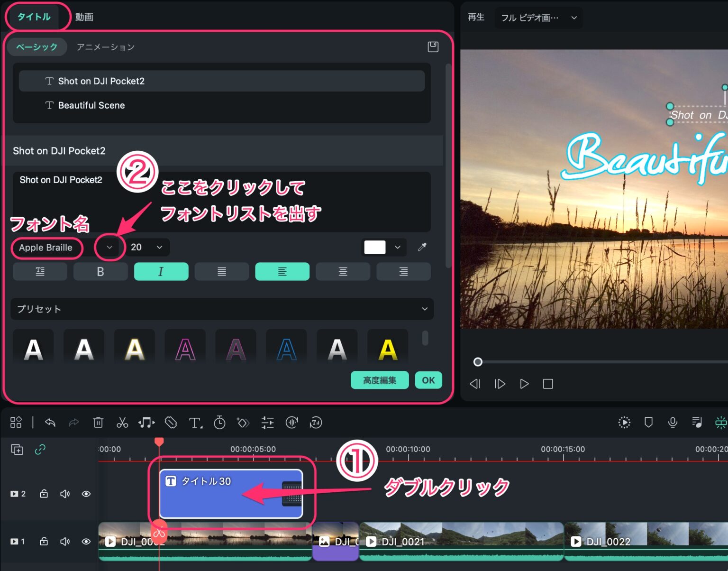Select justify text alignment

(x=222, y=271)
